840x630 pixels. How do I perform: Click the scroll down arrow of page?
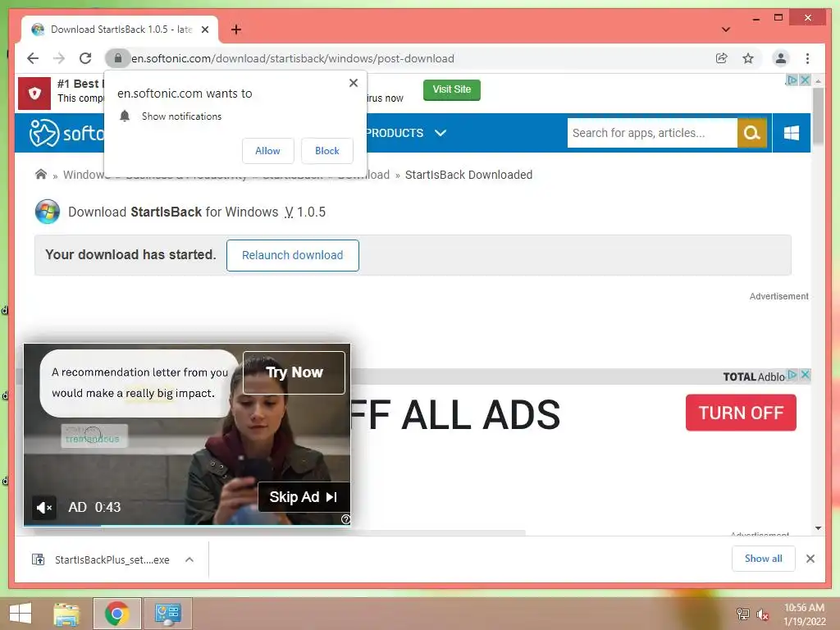818,528
